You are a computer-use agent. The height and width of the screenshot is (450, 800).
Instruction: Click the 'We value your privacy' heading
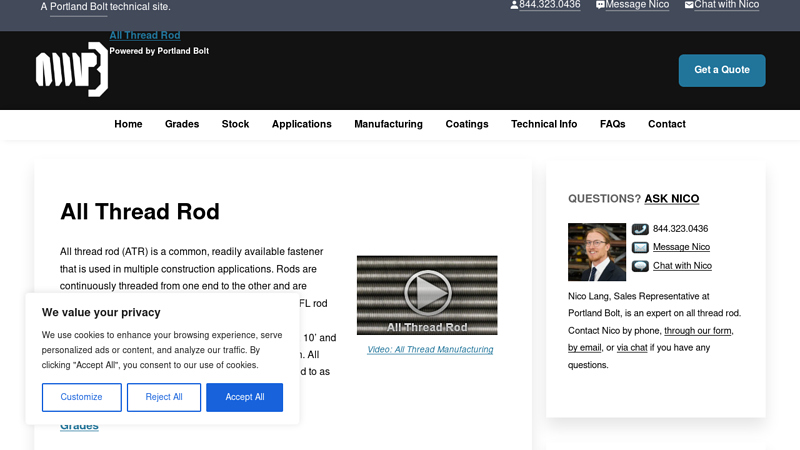pyautogui.click(x=101, y=312)
